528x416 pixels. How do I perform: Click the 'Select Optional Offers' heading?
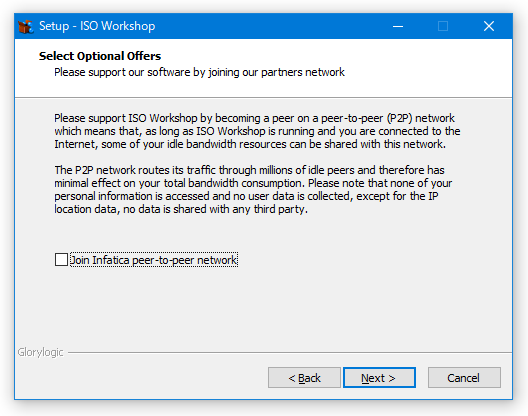click(100, 56)
